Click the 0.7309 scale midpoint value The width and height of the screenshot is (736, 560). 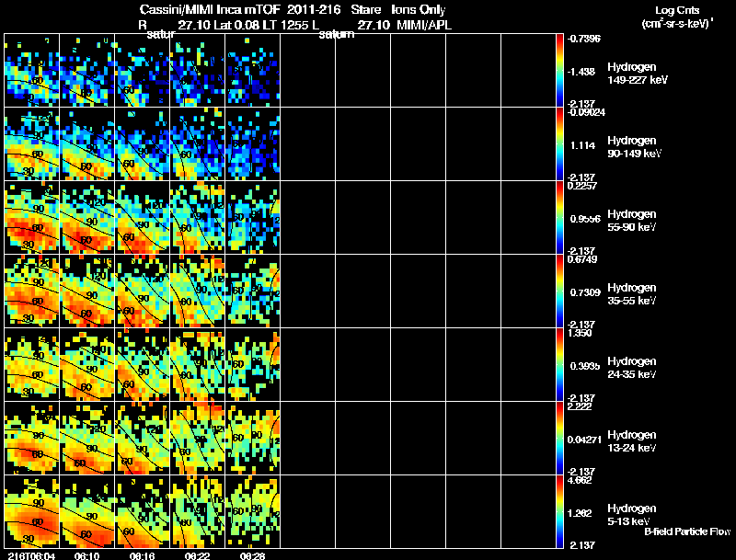(x=585, y=292)
